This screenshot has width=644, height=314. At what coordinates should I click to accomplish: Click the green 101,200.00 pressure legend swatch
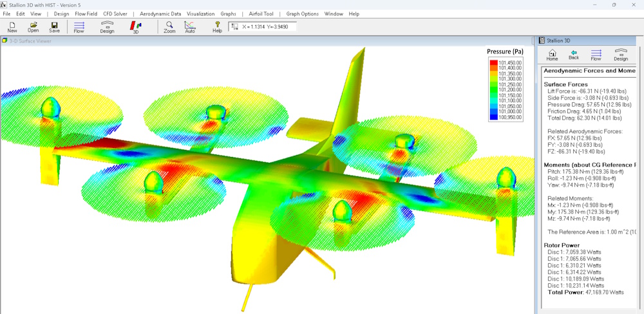click(x=494, y=90)
